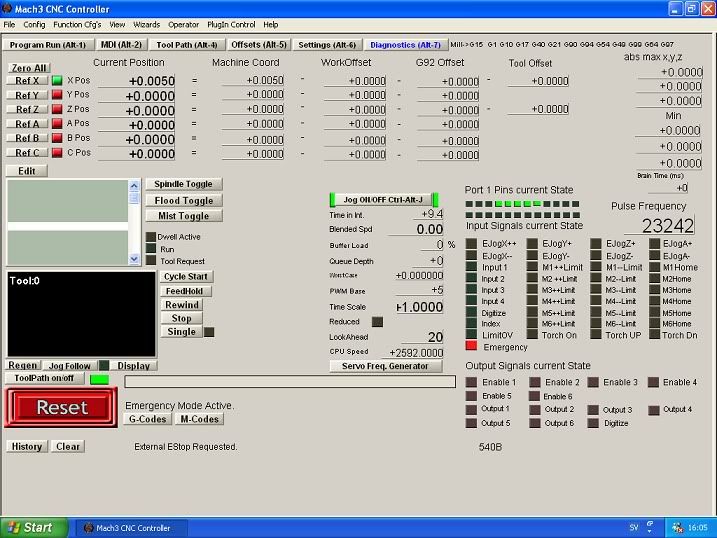717x538 pixels.
Task: Open the Wizards menu
Action: 146,25
